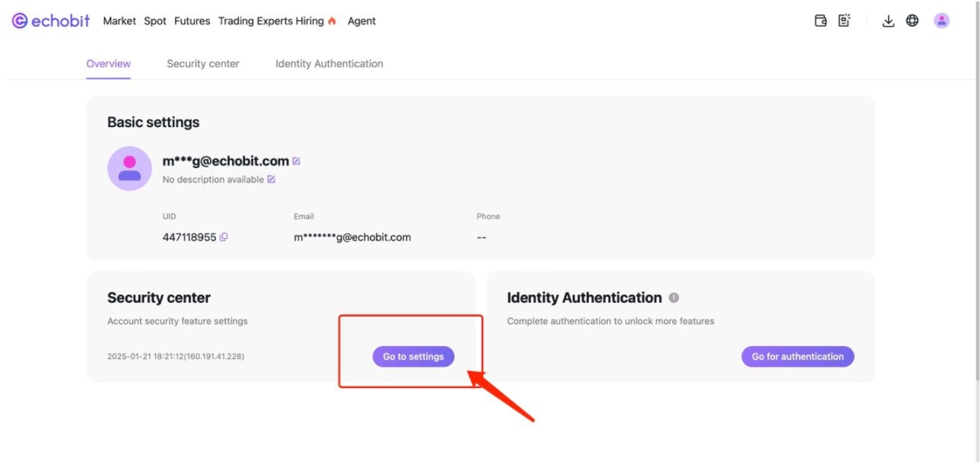Screen dimensions: 980x462
Task: Open the language globe icon
Action: point(912,21)
